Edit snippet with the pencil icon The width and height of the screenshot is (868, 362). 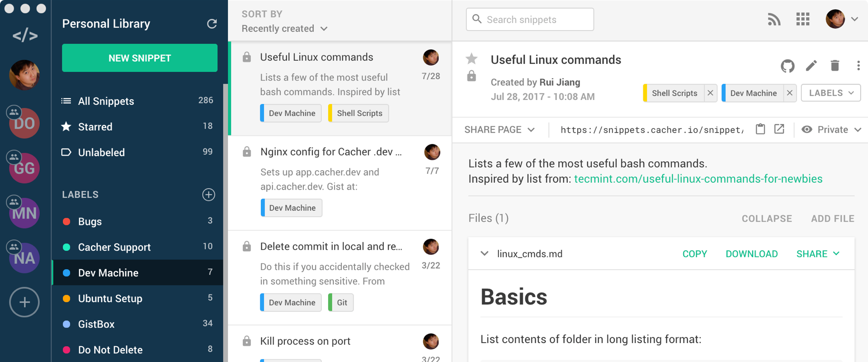point(811,66)
